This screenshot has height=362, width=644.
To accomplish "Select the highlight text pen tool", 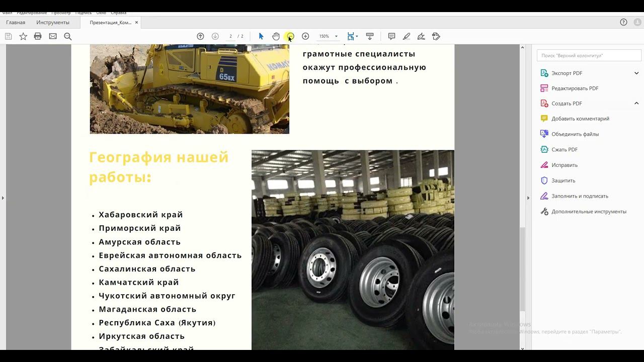I will pos(407,36).
